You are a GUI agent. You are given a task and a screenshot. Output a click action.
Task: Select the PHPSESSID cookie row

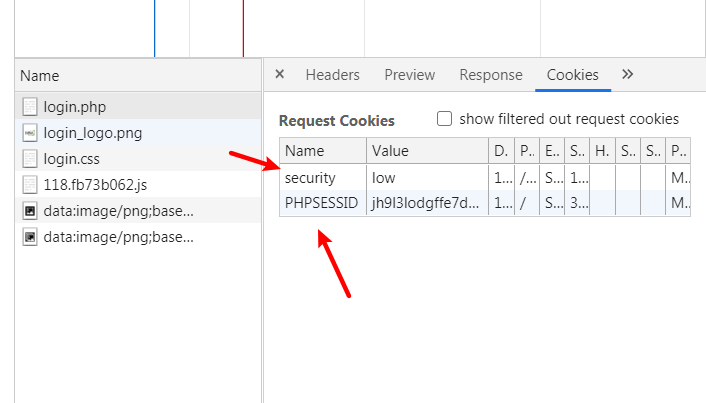click(485, 203)
